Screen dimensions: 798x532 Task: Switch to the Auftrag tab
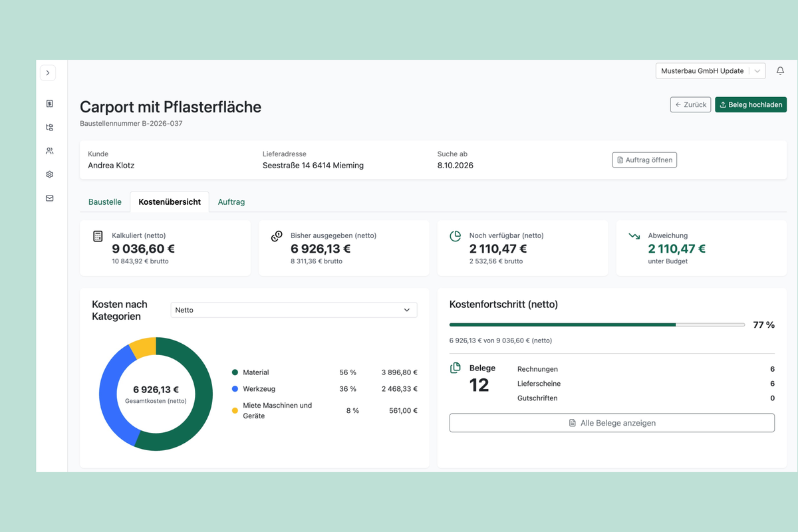coord(231,201)
